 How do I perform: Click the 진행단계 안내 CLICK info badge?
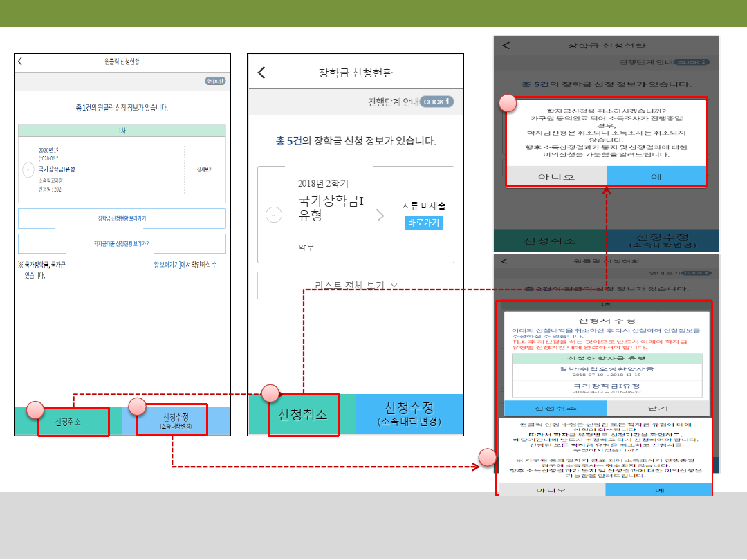click(x=436, y=102)
